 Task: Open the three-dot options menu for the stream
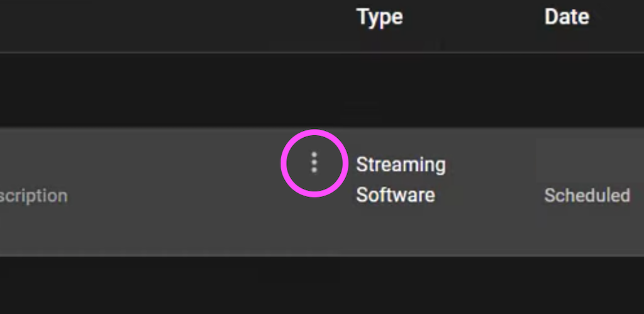click(314, 163)
